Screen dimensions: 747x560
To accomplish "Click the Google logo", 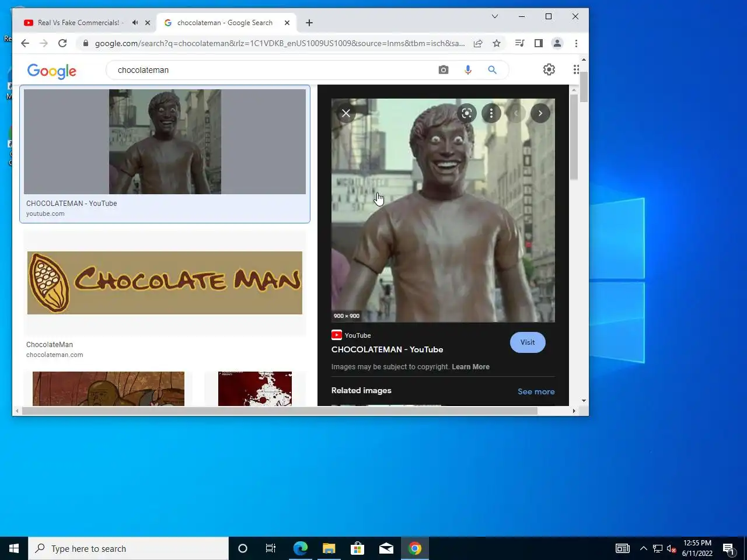I will click(x=52, y=71).
